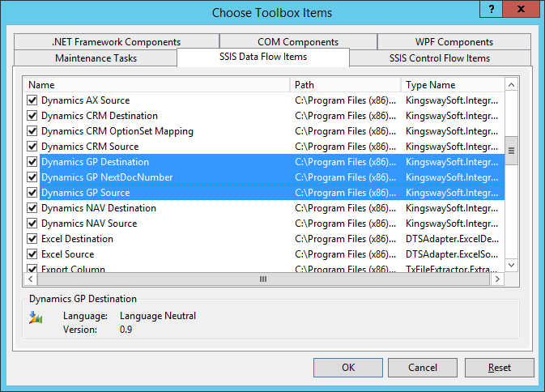Select the Dynamics NAV Source row name
545x392 pixels.
[89, 224]
